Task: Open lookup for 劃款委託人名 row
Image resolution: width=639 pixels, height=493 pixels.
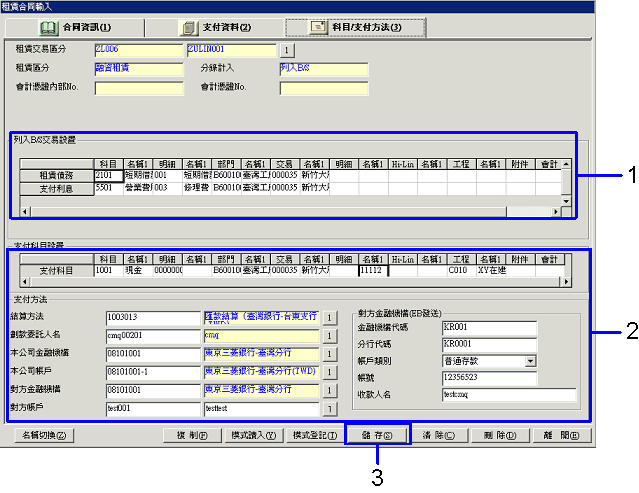Action: pyautogui.click(x=329, y=336)
